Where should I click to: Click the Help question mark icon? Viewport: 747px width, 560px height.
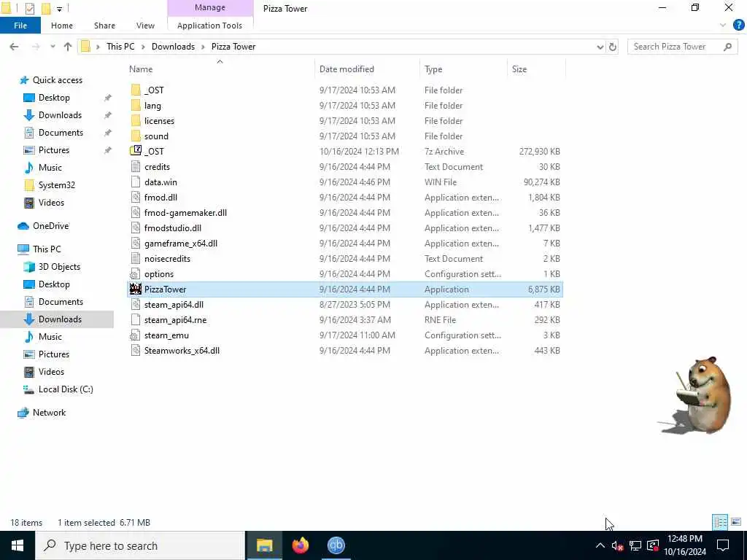[738, 26]
